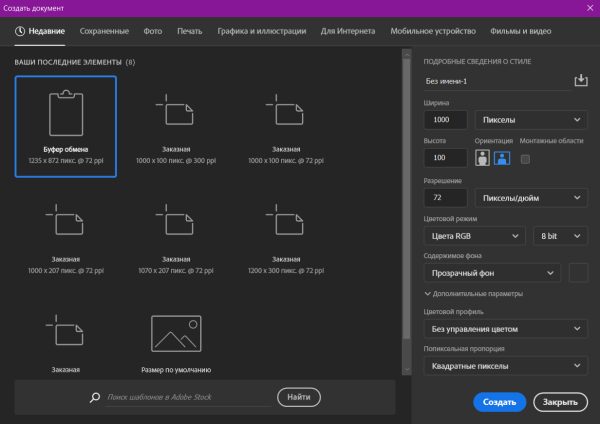This screenshot has height=424, width=600.
Task: Click the save document preset icon
Action: 580,81
